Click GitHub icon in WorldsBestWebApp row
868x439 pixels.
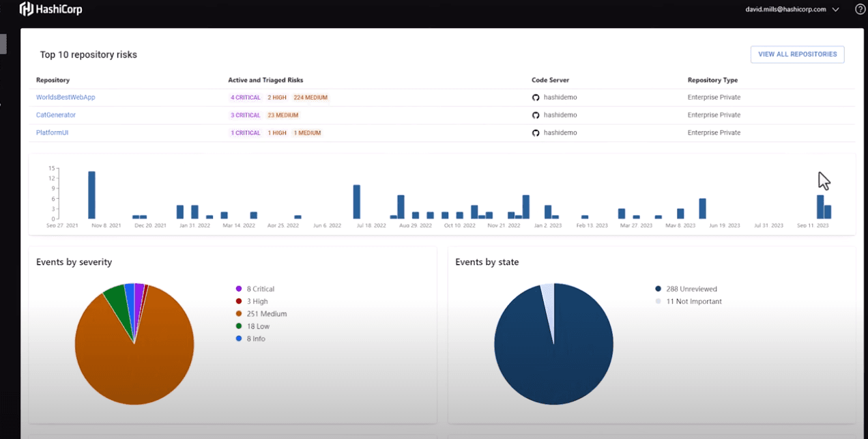[536, 98]
